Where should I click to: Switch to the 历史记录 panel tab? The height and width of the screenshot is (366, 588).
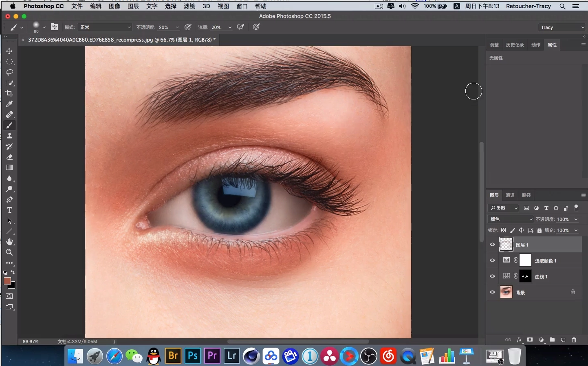coord(515,45)
